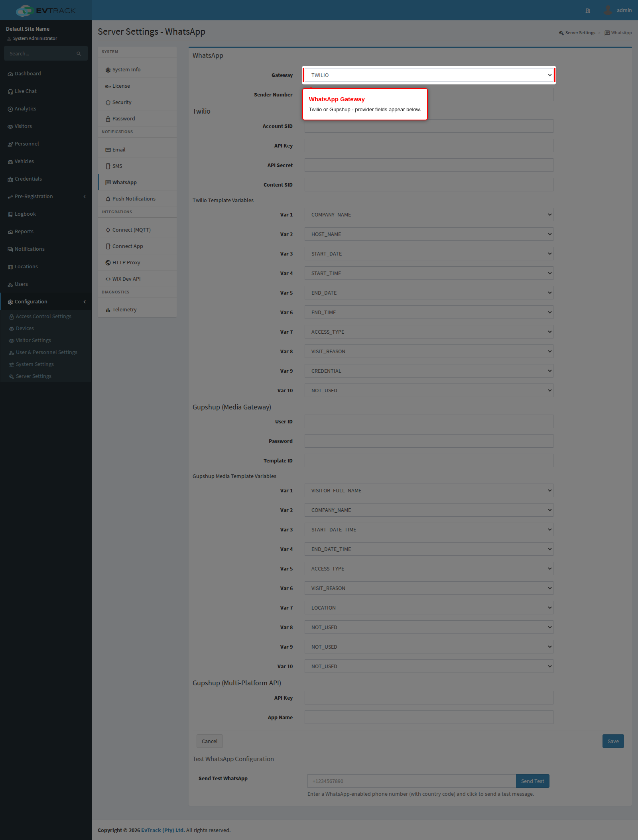Click the License key icon
Image resolution: width=638 pixels, height=840 pixels.
(x=108, y=87)
